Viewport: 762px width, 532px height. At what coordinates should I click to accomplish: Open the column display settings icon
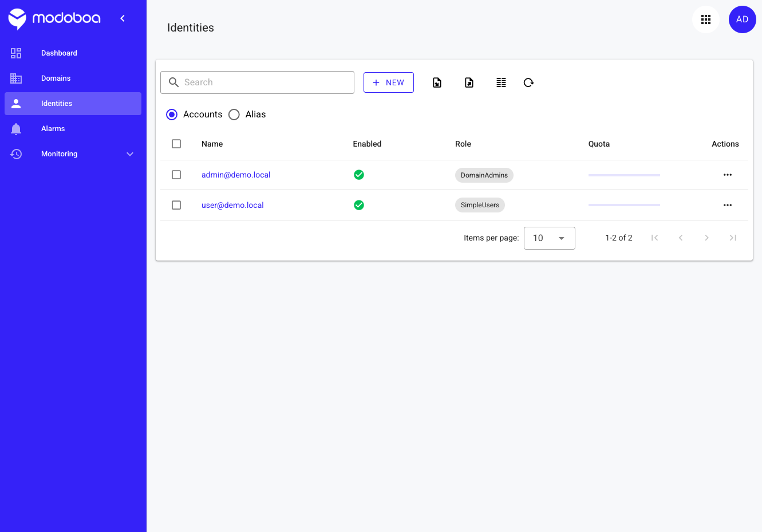click(502, 82)
